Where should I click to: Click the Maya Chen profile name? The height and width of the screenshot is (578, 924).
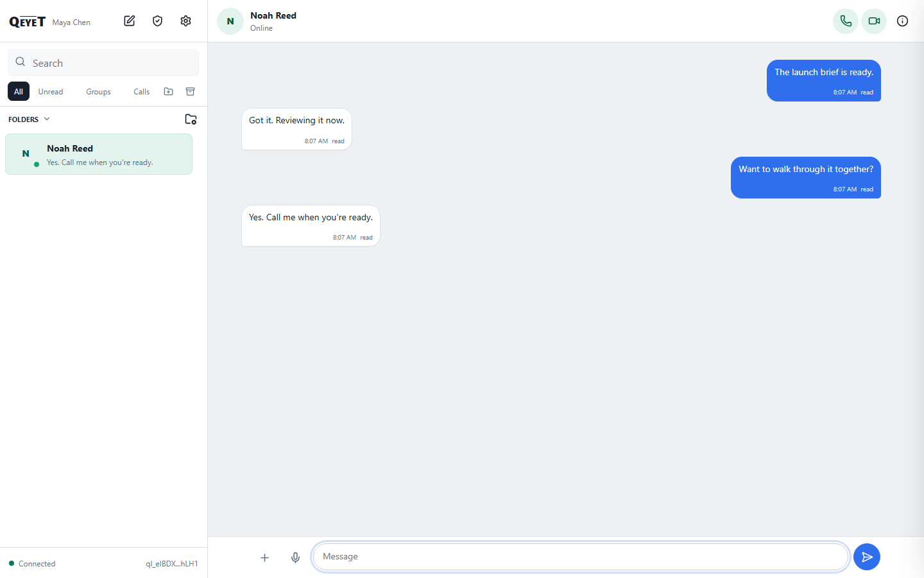[x=71, y=22]
